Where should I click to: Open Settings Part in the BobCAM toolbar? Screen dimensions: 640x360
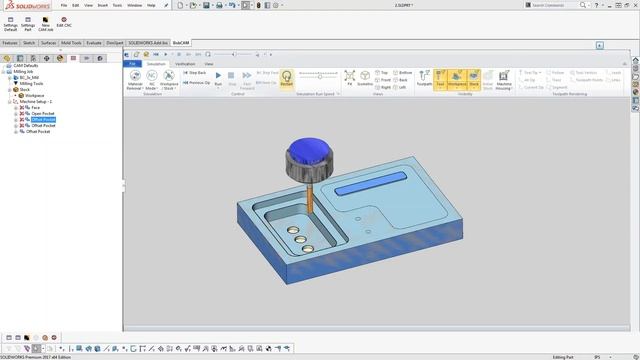click(28, 24)
